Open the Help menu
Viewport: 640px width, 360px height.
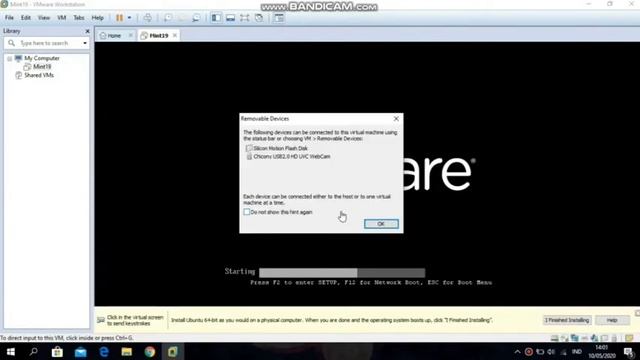click(98, 18)
